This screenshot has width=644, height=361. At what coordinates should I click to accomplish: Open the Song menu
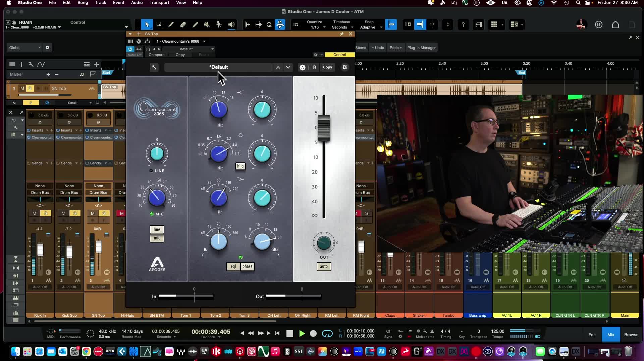(83, 3)
